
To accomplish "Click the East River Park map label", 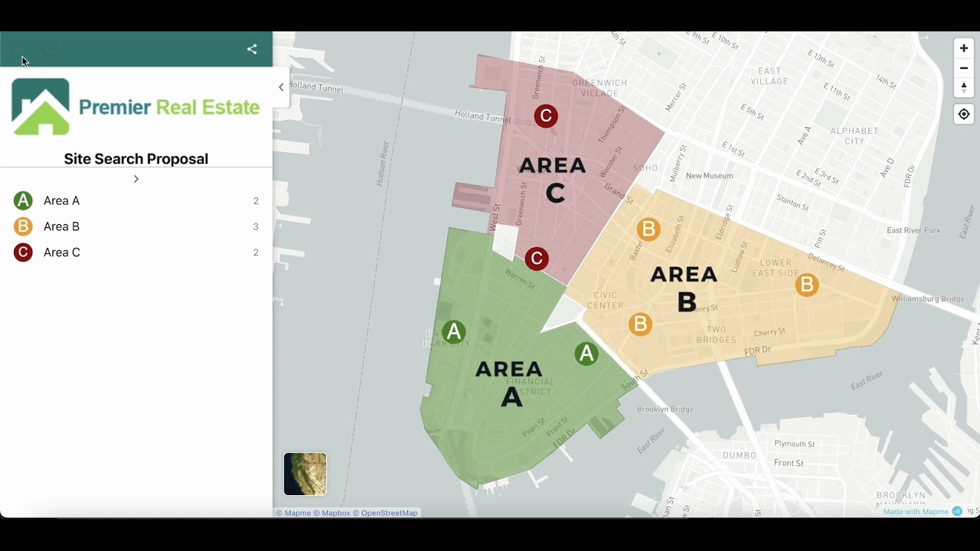I will click(x=914, y=230).
